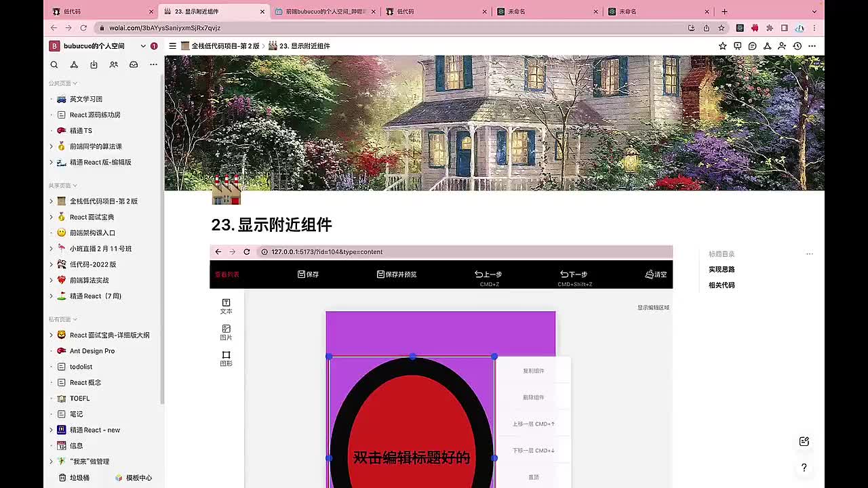Screen dimensions: 868x488
Task: Click the page title 23. 显示附近组件
Action: tap(271, 225)
